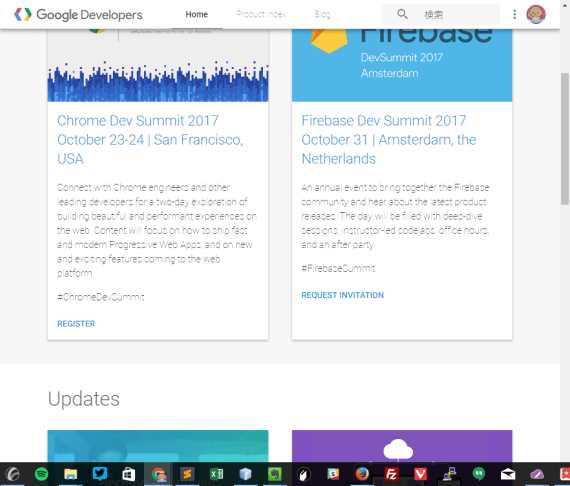Open the user account avatar
This screenshot has width=570, height=486.
point(536,14)
